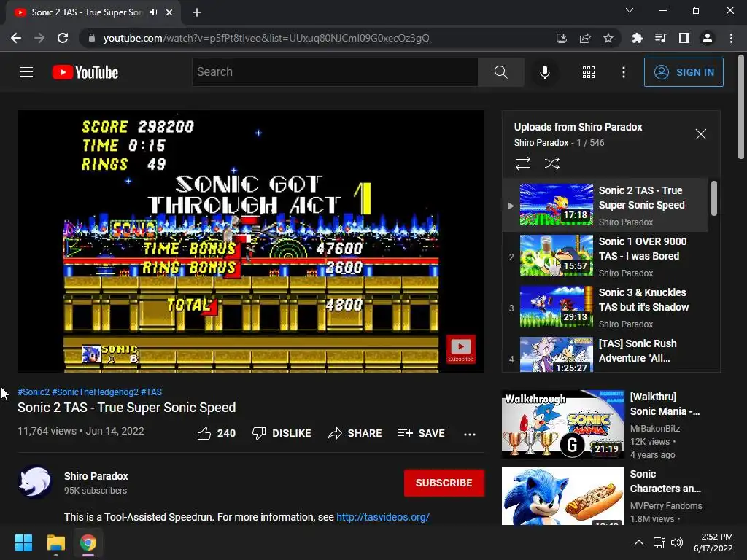
Task: Start voice search with microphone icon
Action: 544,72
